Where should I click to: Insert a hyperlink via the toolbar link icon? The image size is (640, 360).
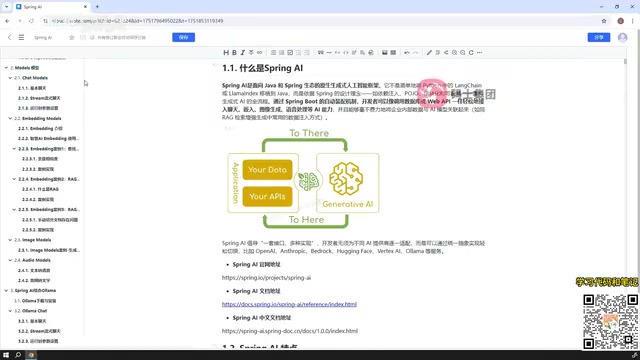(x=260, y=53)
